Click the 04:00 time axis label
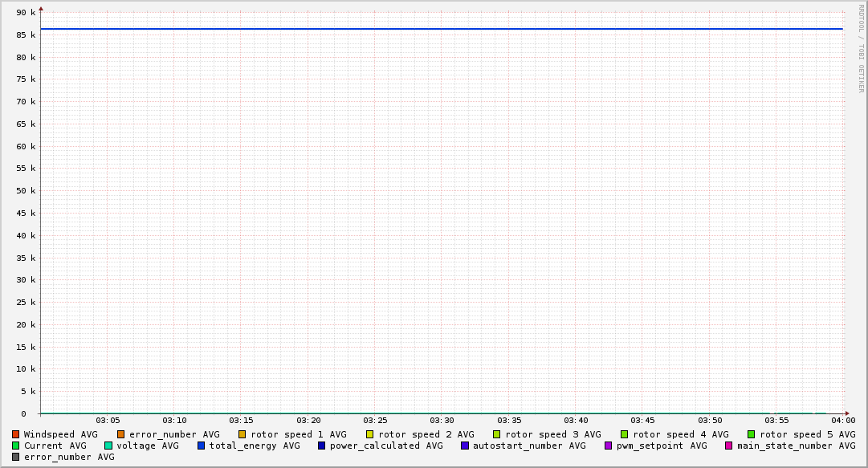Viewport: 868px width, 468px height. (842, 420)
